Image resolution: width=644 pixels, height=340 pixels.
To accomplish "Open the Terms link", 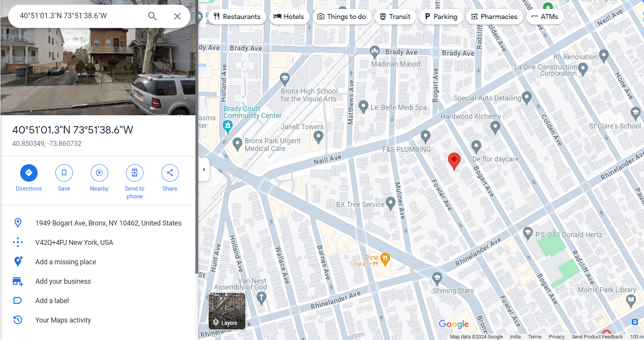I will (535, 337).
